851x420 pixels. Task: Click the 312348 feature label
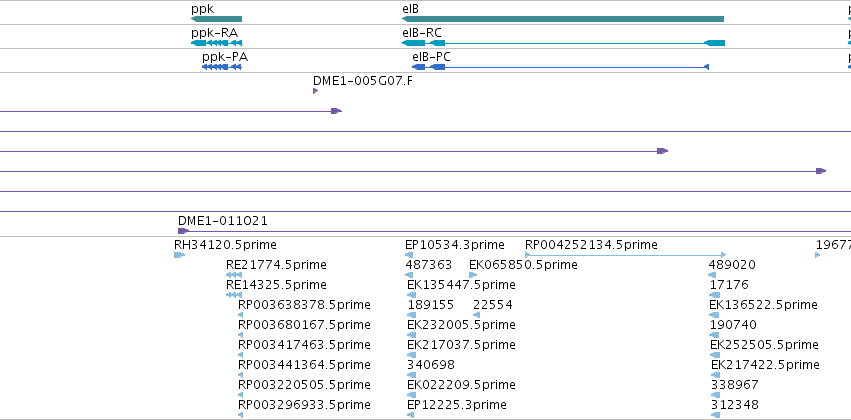pos(735,405)
